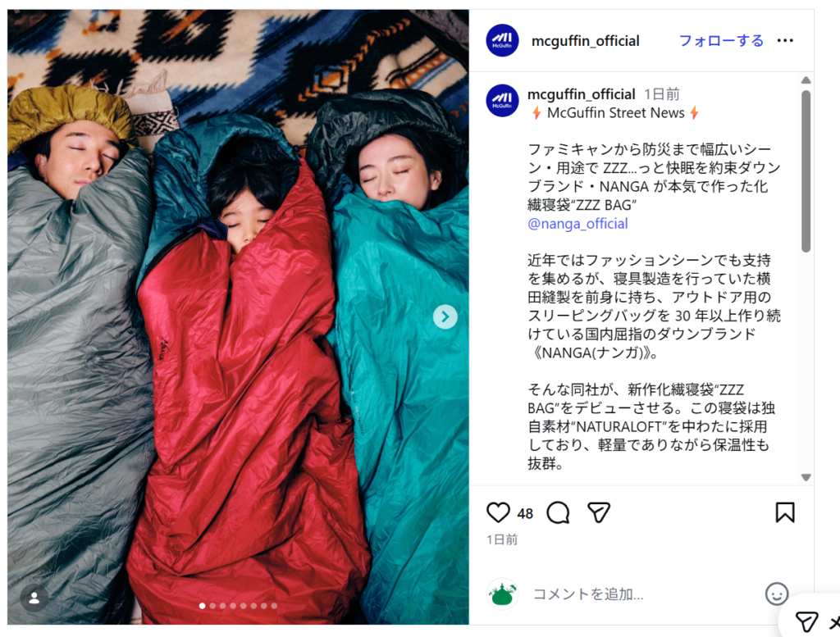Image resolution: width=840 pixels, height=637 pixels.
Task: Share post with paper plane icon beside comment
Action: 598,512
